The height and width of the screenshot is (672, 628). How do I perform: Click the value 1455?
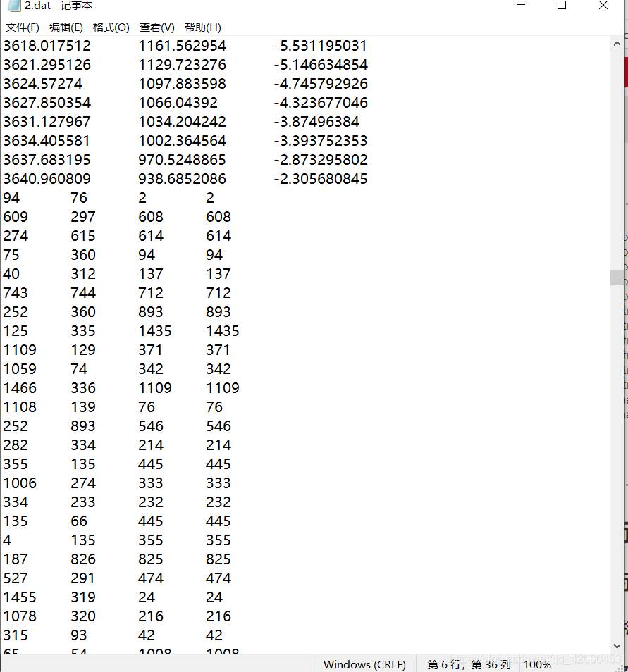click(20, 597)
